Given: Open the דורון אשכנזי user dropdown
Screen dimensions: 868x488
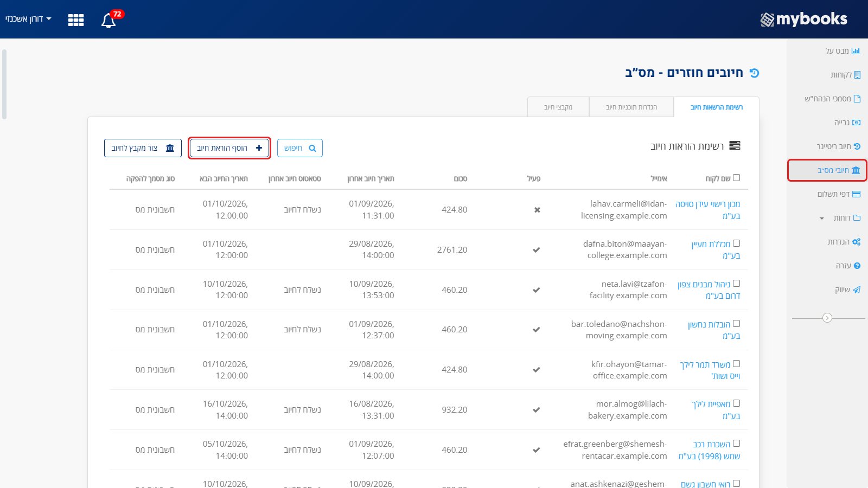Looking at the screenshot, I should pyautogui.click(x=28, y=19).
